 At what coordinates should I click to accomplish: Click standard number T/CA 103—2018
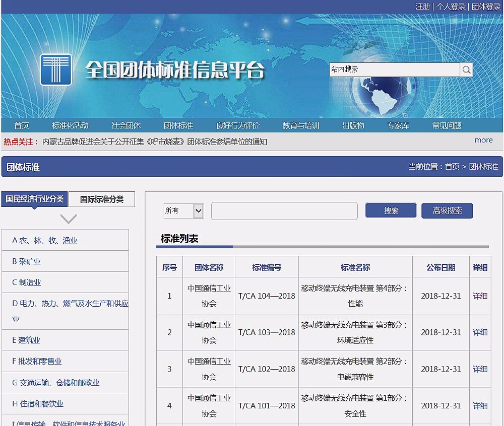coord(267,332)
